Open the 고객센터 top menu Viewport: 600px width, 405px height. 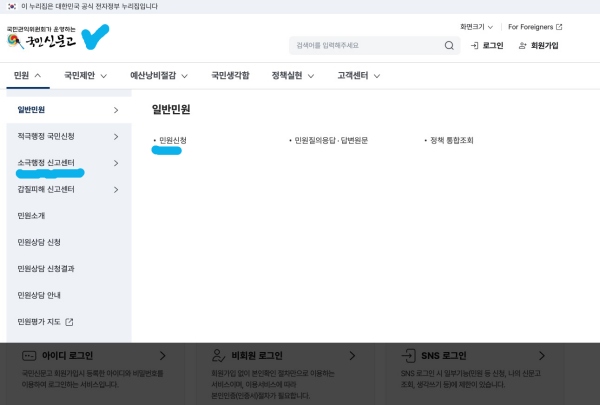click(359, 75)
